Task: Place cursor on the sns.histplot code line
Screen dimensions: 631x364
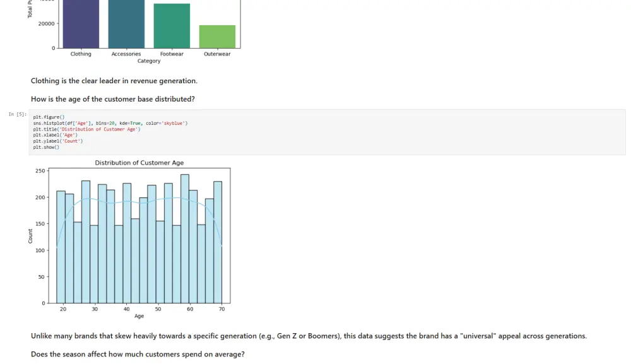Action: [x=110, y=123]
